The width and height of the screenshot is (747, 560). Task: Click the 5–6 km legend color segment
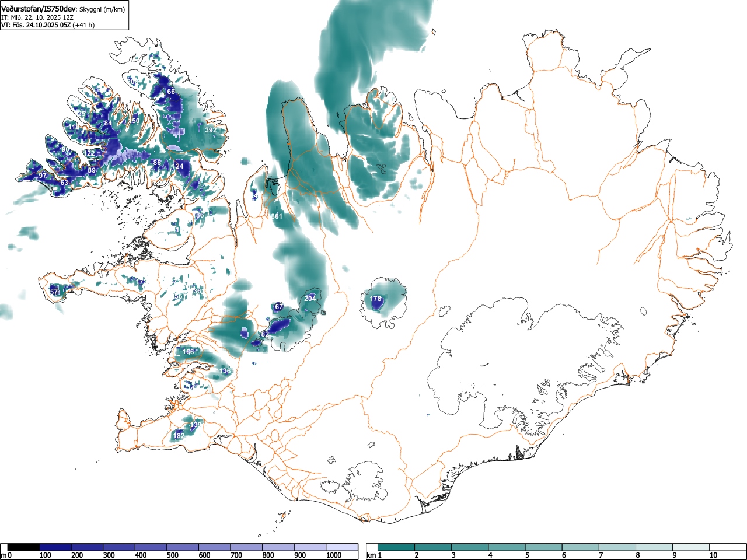pyautogui.click(x=543, y=547)
